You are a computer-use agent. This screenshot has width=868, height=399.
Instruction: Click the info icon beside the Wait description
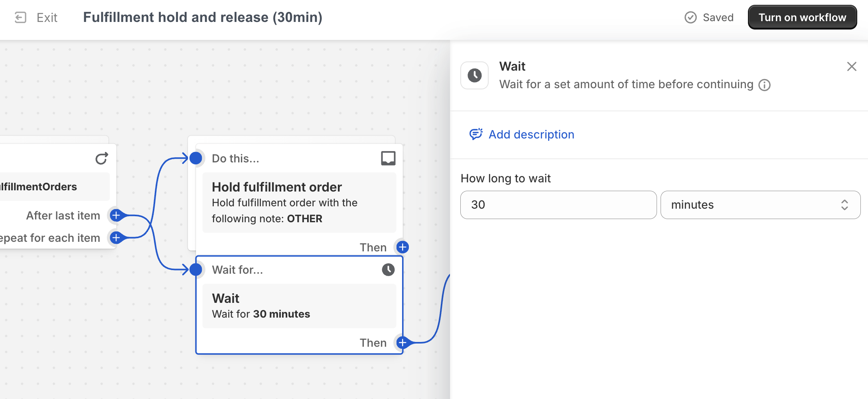(764, 85)
